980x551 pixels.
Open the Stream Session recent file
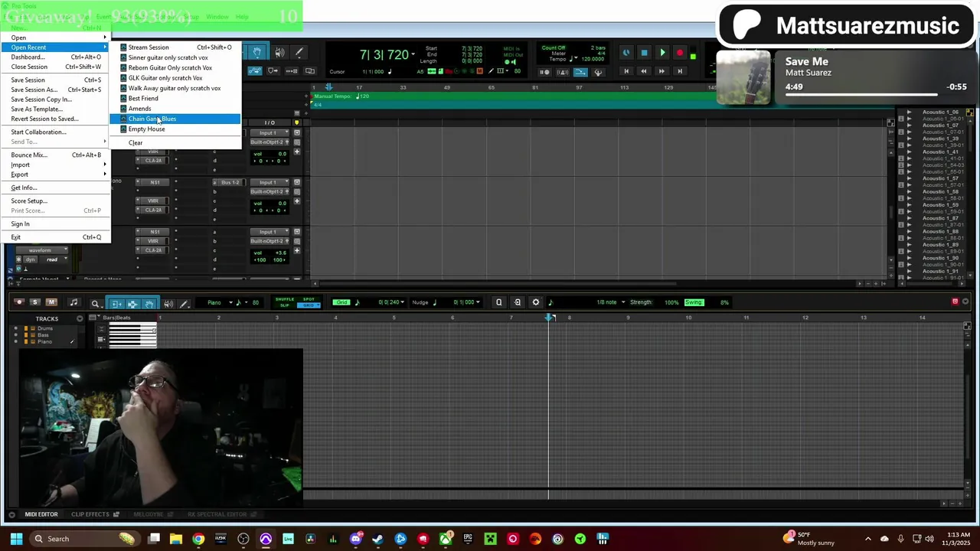[x=175, y=47]
